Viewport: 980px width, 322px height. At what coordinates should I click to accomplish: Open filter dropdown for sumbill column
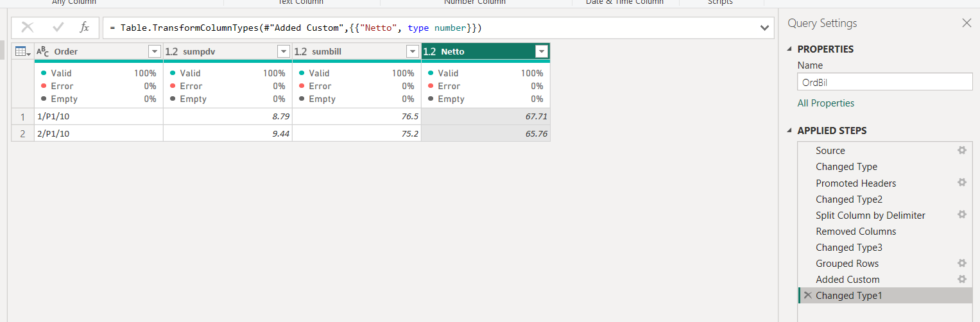tap(413, 51)
